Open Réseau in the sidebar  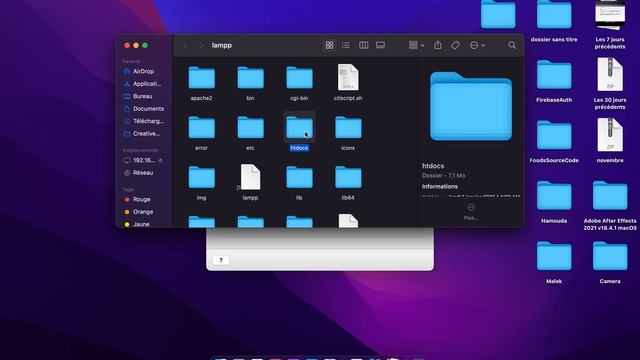[144, 173]
